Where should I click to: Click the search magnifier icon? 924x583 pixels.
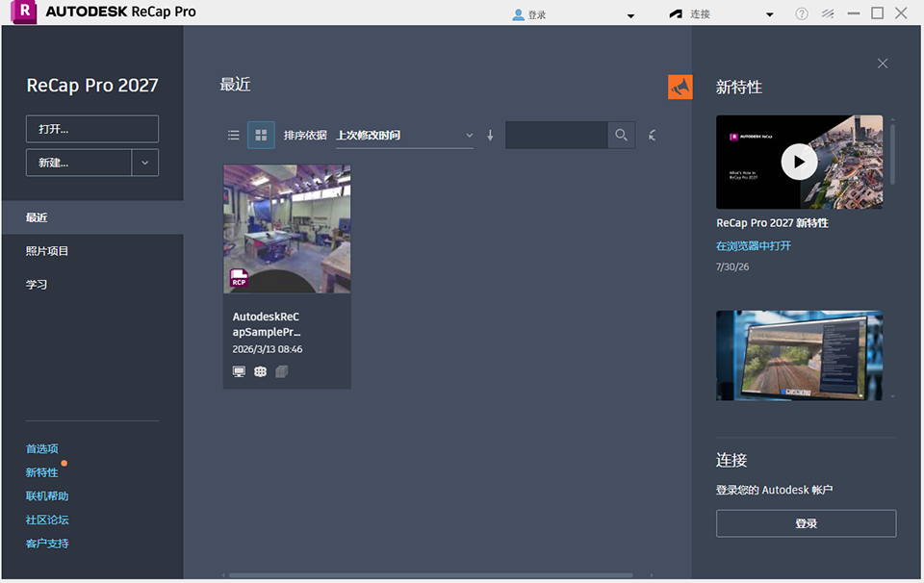(x=621, y=135)
